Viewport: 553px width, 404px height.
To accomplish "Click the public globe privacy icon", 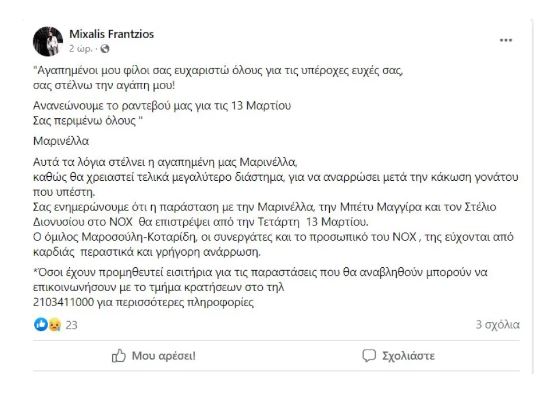I will click(105, 49).
